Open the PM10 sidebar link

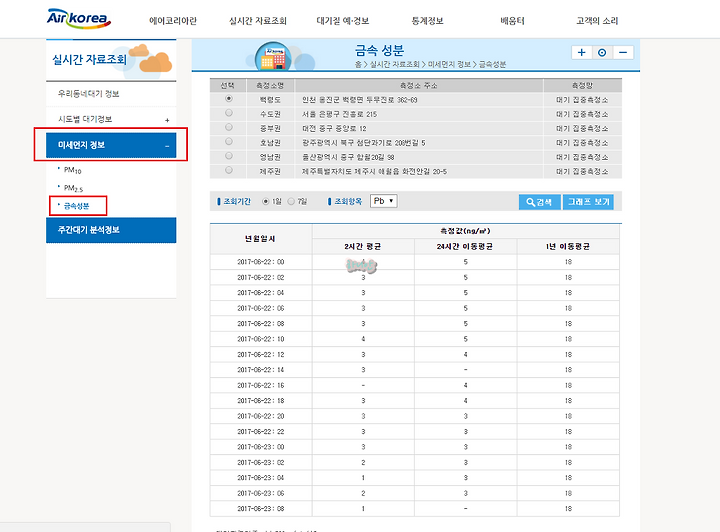coord(73,170)
